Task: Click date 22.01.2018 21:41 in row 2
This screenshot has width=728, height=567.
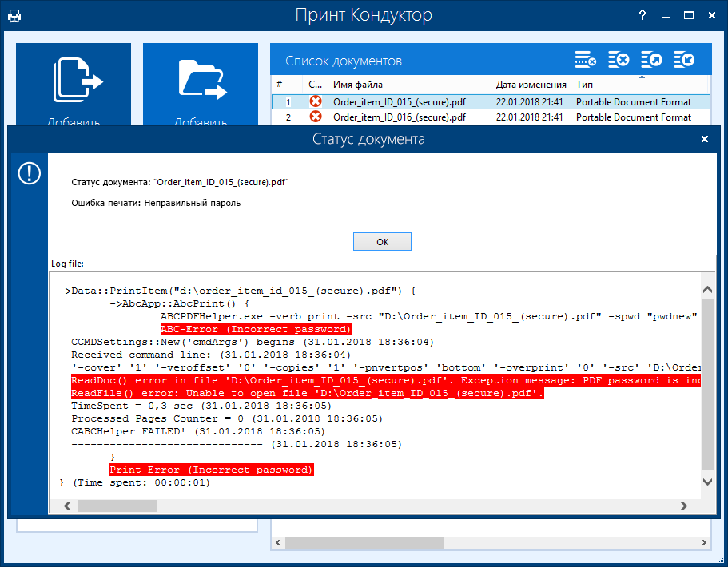Action: [x=529, y=117]
